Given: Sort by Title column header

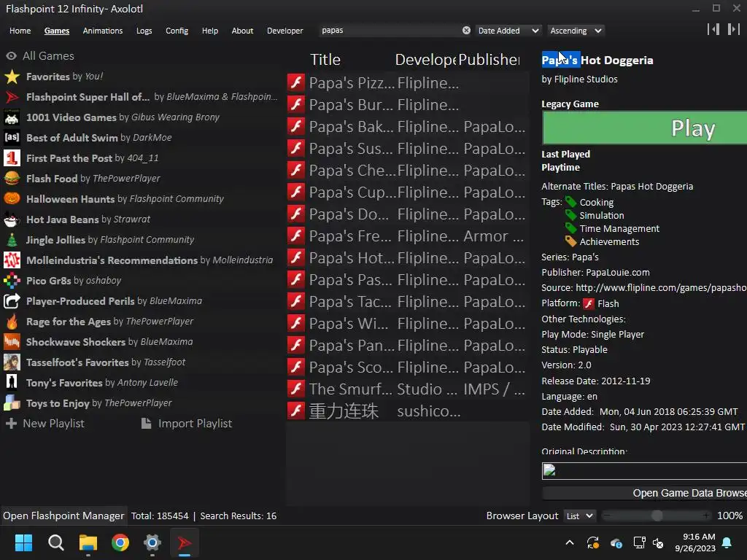Looking at the screenshot, I should click(325, 60).
